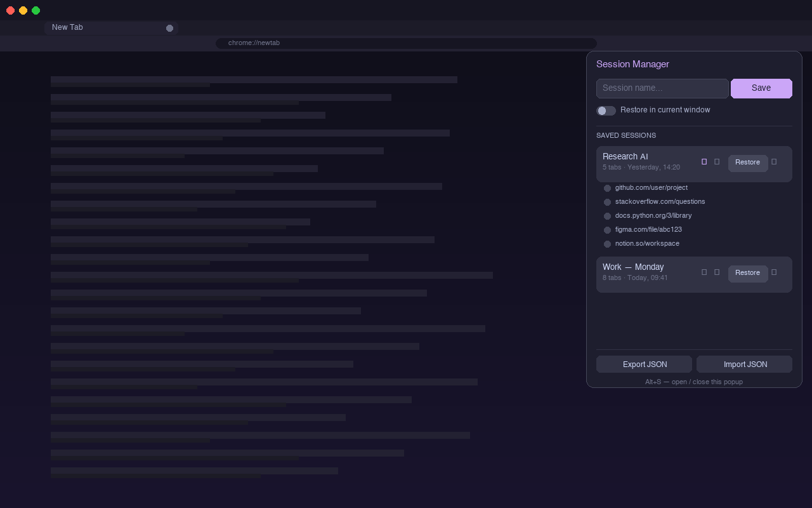812x508 pixels.
Task: Click the green maximize window button
Action: click(x=36, y=10)
